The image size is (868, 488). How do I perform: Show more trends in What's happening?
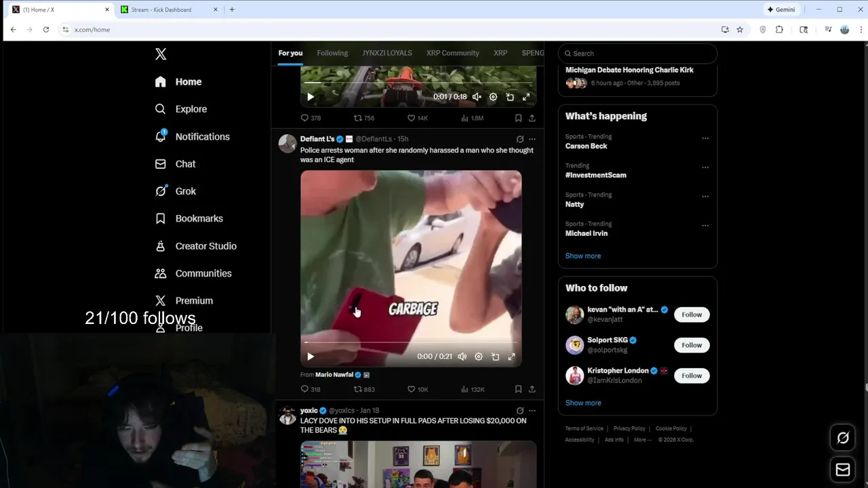click(583, 256)
